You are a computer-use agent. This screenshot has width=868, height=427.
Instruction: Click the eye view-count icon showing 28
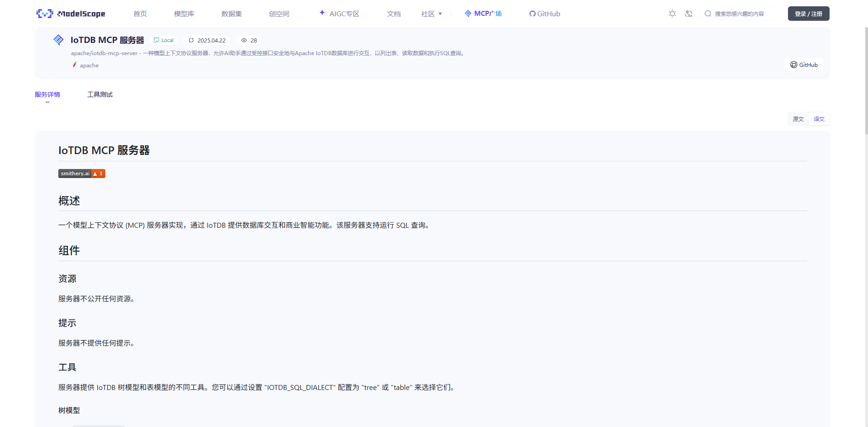[x=244, y=40]
